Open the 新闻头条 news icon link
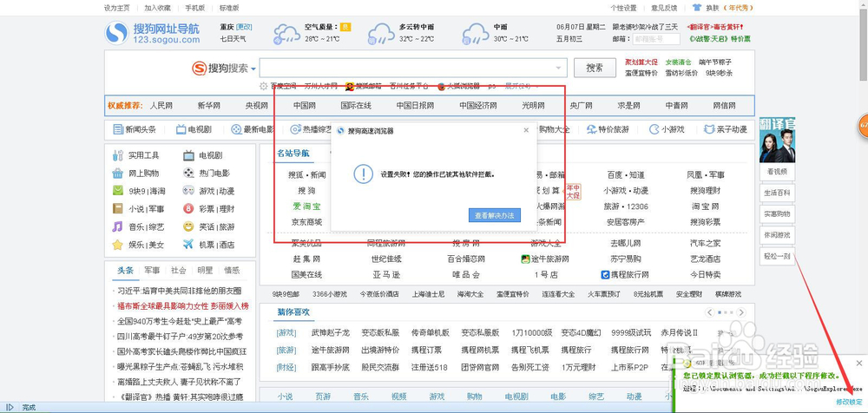 pyautogui.click(x=118, y=129)
